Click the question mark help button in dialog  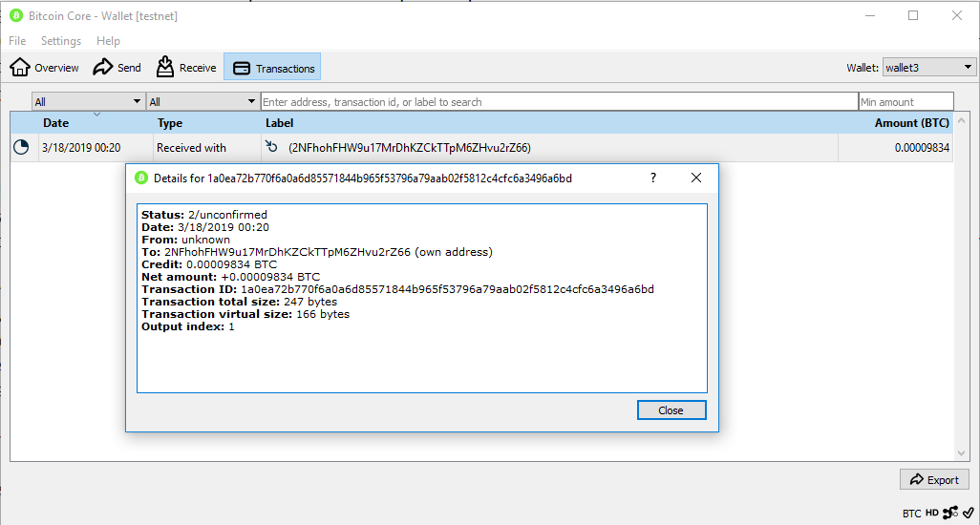pyautogui.click(x=653, y=178)
